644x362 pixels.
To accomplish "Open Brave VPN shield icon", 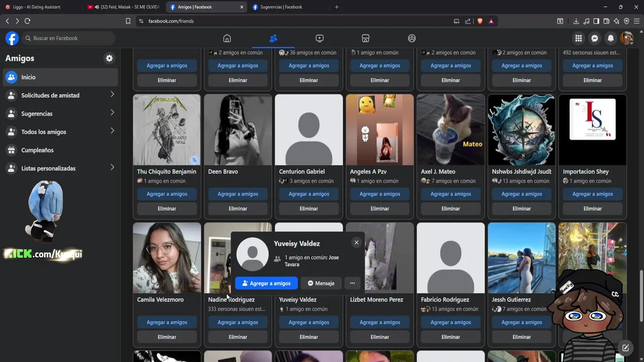I will coord(626,21).
